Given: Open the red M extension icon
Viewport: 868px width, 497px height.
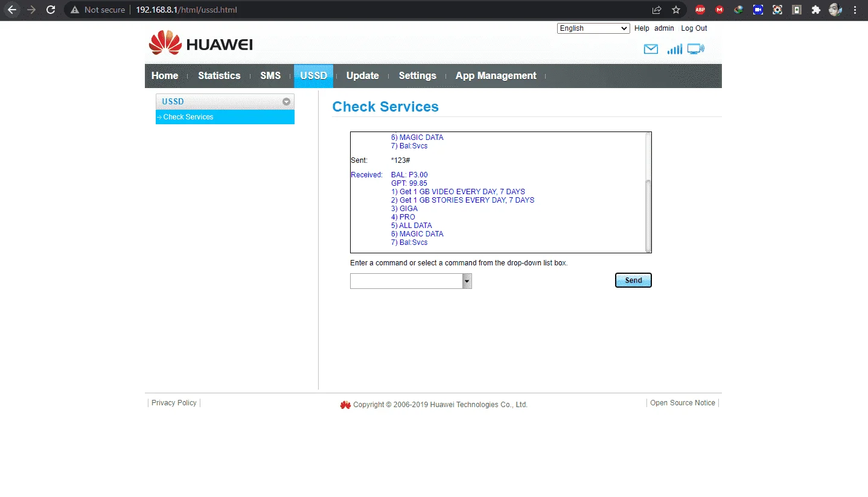Looking at the screenshot, I should [720, 10].
